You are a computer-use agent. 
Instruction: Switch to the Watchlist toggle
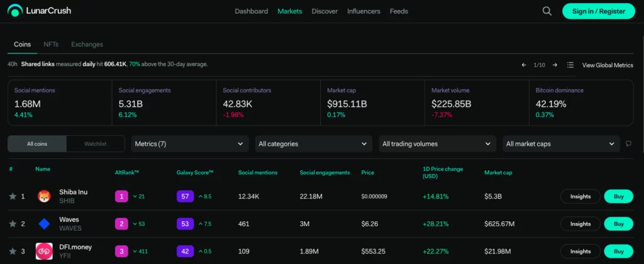pos(96,144)
